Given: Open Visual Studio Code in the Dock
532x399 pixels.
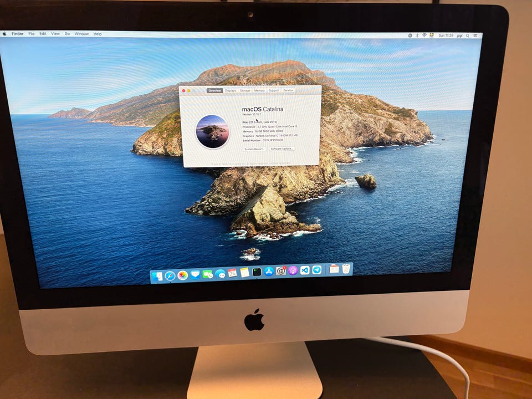Looking at the screenshot, I should coord(305,270).
